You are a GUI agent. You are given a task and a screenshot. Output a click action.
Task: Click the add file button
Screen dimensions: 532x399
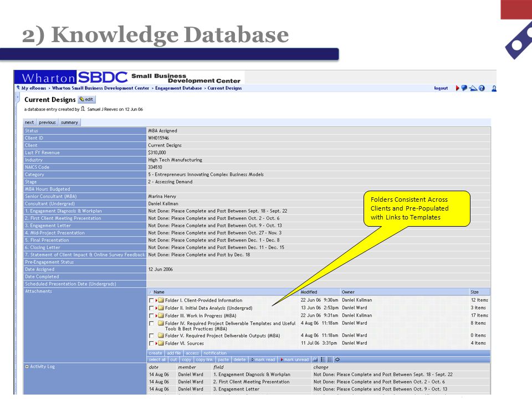(173, 353)
